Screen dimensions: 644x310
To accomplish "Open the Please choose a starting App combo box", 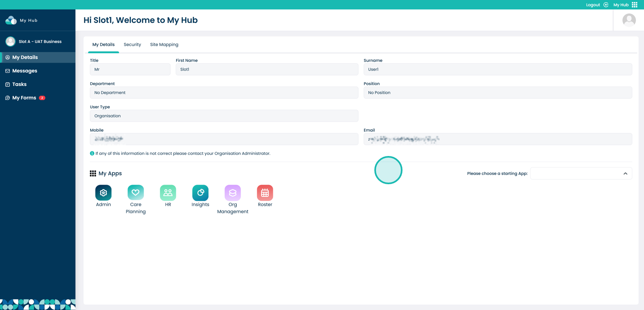I will 581,173.
